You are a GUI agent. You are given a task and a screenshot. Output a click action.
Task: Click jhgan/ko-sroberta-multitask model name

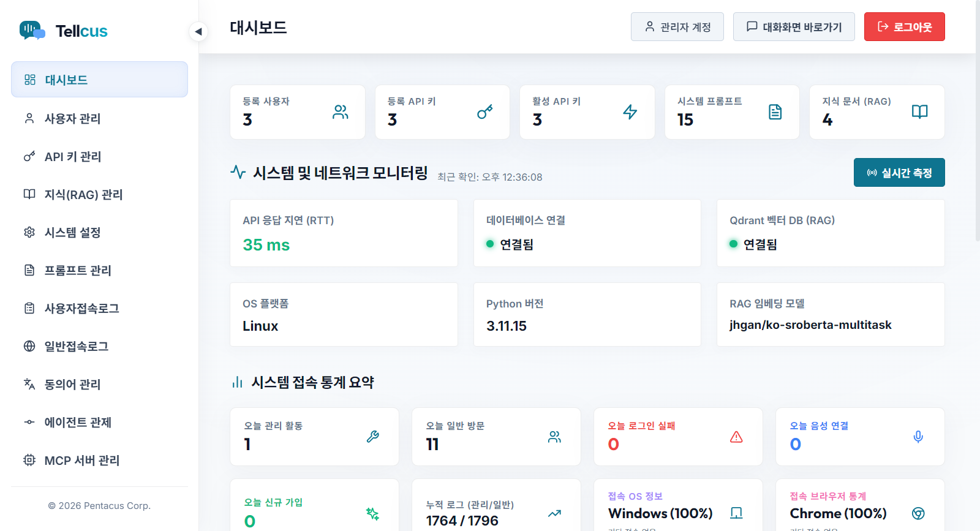(810, 325)
